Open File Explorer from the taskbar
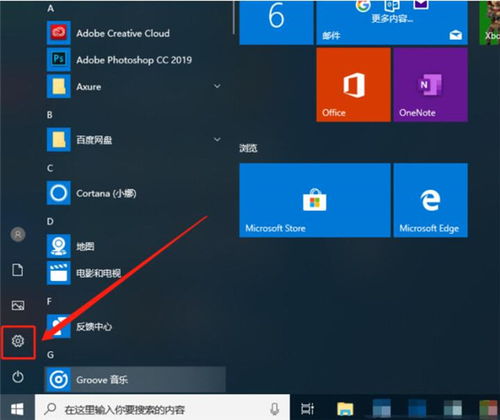Image resolution: width=500 pixels, height=420 pixels. [x=345, y=409]
